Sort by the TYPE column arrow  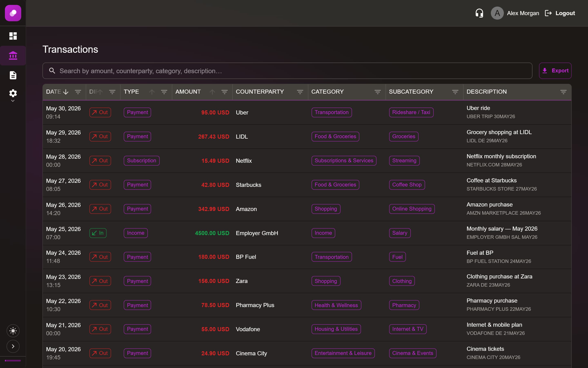(x=152, y=92)
